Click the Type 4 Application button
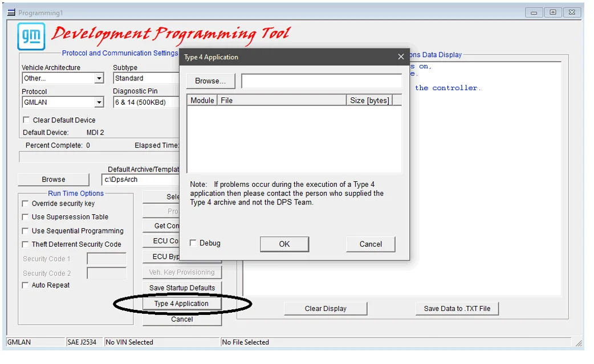Viewport: 594px width, 364px height. [182, 304]
